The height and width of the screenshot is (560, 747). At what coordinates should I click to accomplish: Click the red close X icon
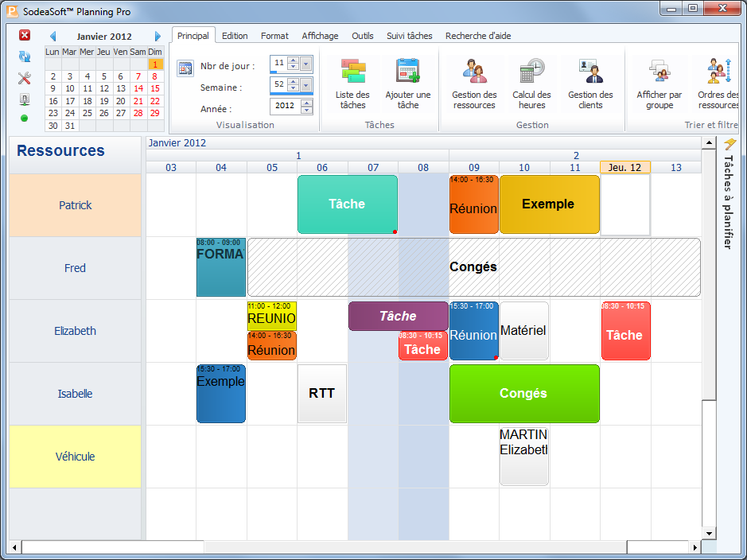coord(25,35)
